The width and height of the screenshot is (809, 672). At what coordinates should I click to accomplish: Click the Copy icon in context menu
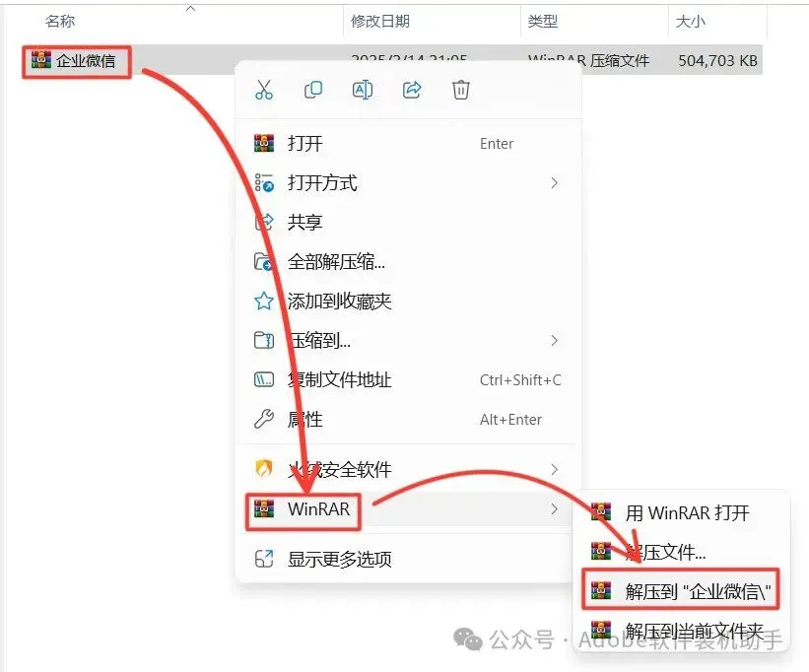(313, 90)
